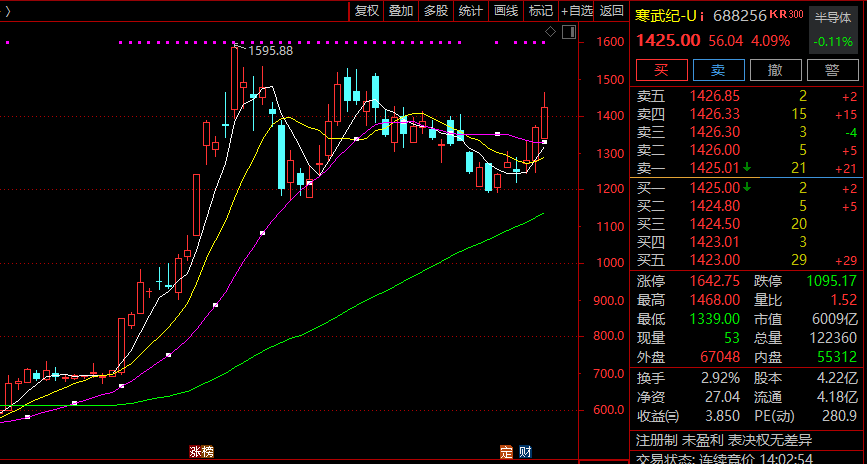Open the 多股 multi-stock view
Image resolution: width=867 pixels, height=464 pixels.
point(436,11)
